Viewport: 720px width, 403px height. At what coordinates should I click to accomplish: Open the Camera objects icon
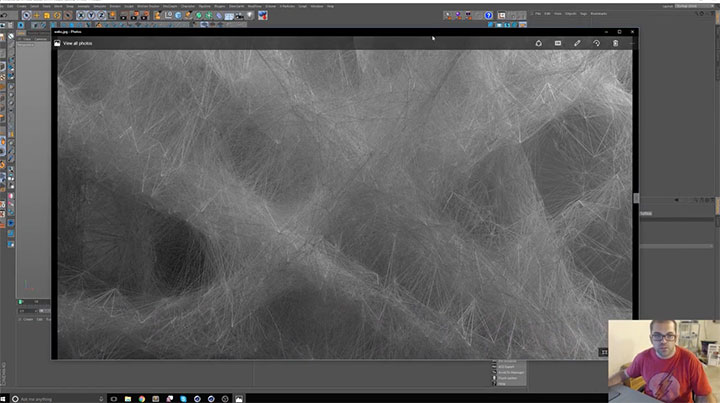pos(239,16)
